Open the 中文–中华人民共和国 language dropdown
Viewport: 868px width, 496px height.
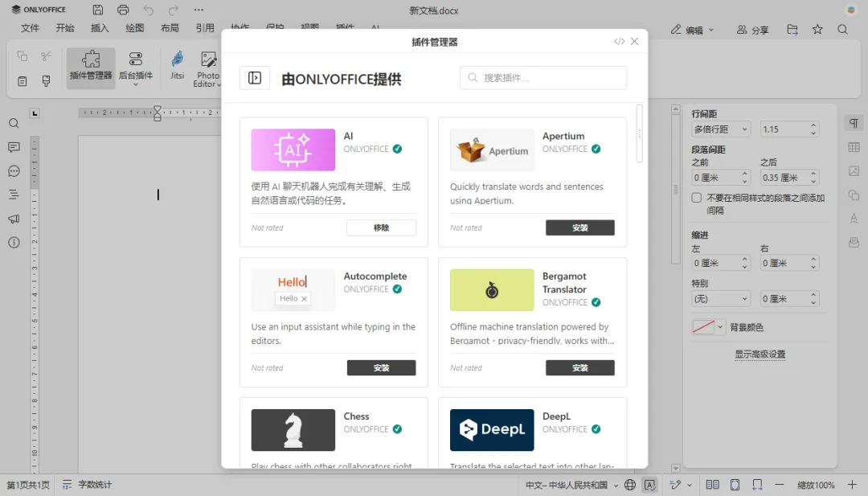click(572, 485)
